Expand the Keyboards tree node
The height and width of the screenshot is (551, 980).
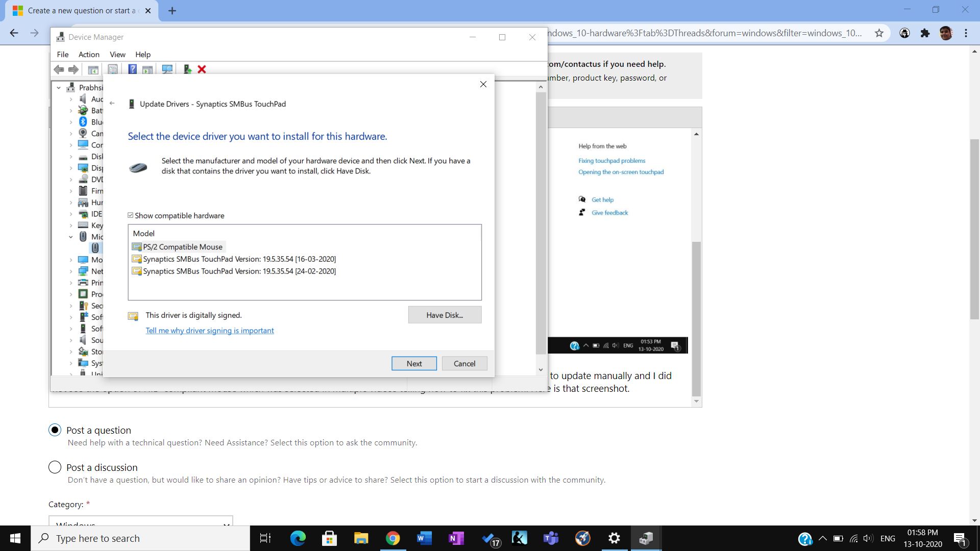click(71, 226)
